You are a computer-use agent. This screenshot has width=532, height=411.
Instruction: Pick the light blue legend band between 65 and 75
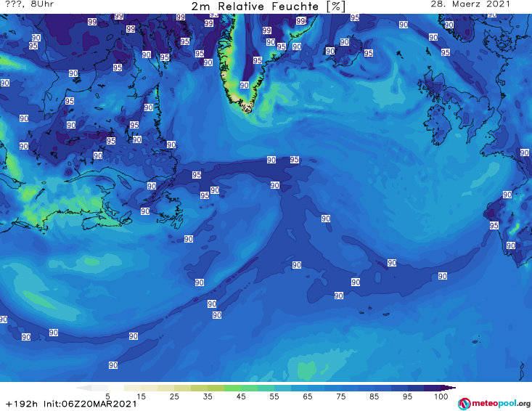[x=324, y=388]
